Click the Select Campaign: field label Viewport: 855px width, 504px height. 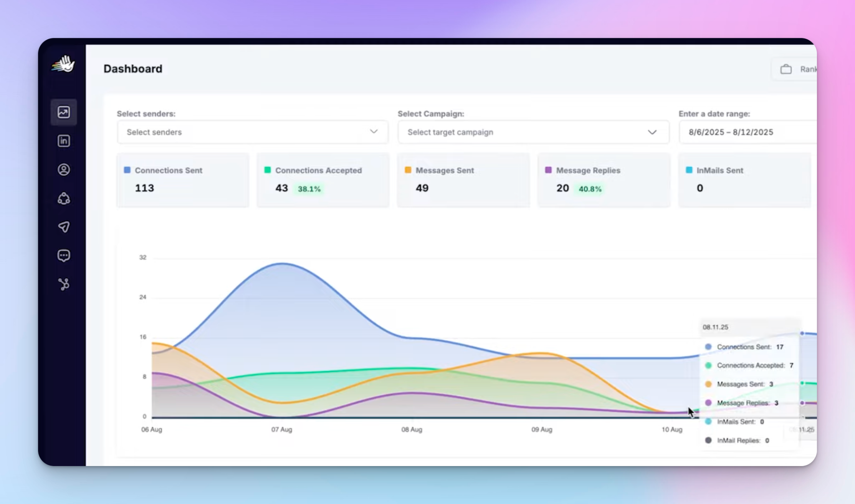click(x=431, y=113)
